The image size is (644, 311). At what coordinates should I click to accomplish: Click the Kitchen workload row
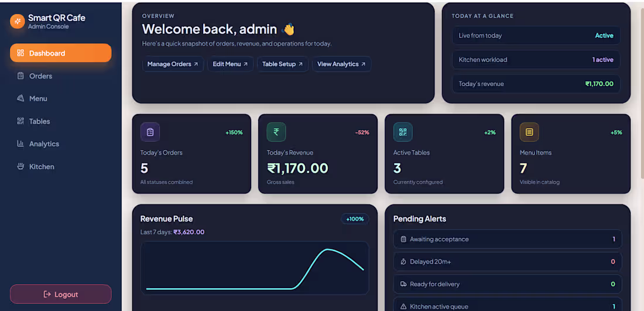(536, 60)
